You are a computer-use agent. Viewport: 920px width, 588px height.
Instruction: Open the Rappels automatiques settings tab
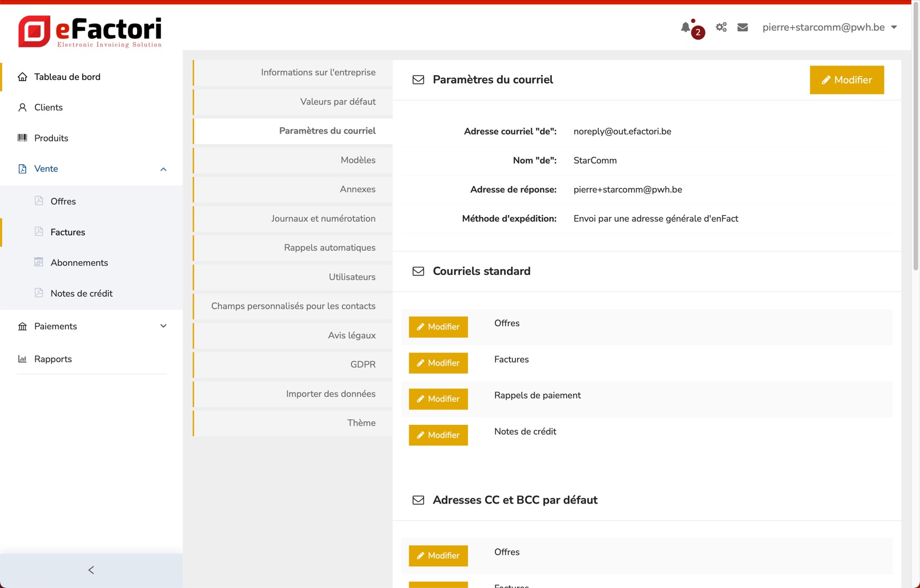coord(329,248)
